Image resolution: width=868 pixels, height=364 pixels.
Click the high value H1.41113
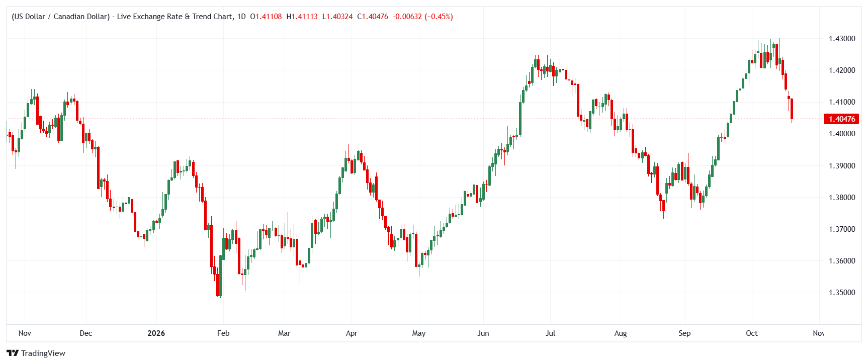pos(302,17)
